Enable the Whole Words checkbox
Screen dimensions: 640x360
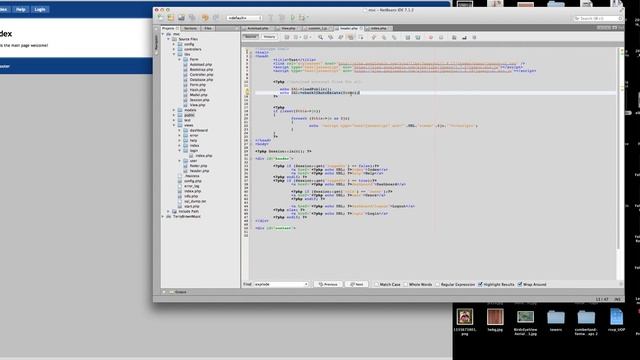[406, 284]
